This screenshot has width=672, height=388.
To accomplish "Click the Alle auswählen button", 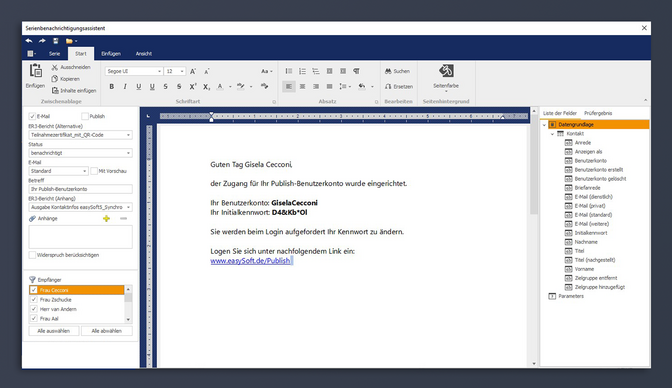I will [54, 331].
